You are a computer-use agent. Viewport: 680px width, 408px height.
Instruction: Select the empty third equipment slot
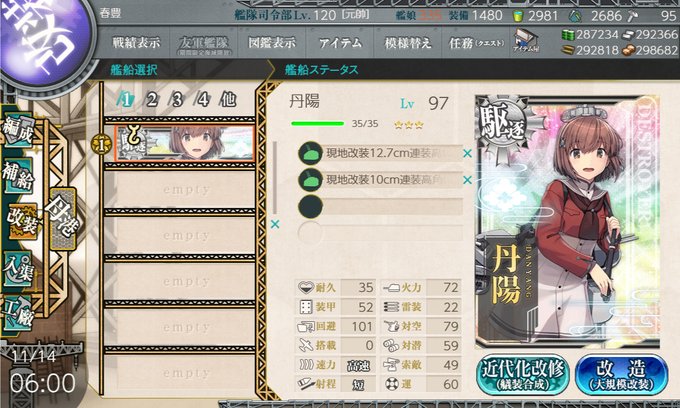(x=380, y=206)
